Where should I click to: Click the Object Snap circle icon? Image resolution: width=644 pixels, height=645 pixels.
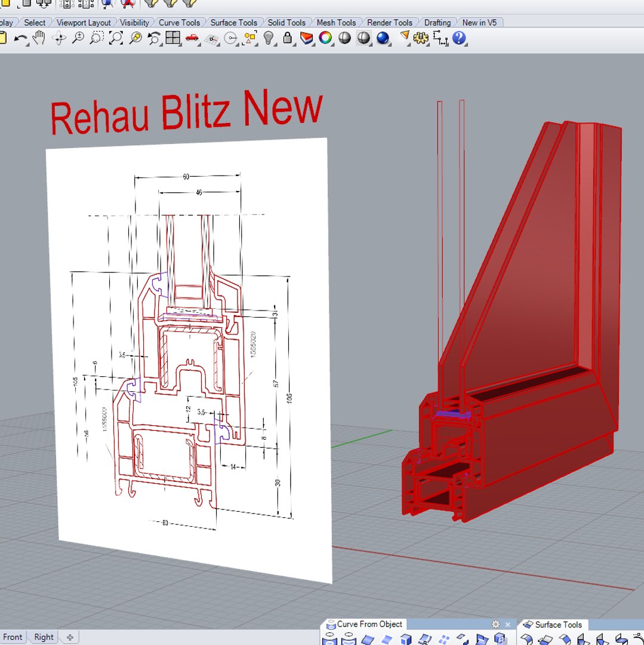231,39
